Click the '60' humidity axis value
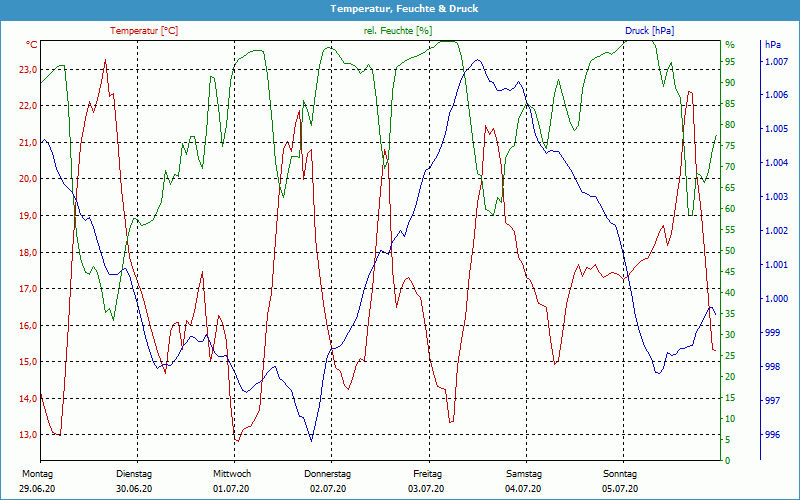This screenshot has height=500, width=800. point(730,209)
